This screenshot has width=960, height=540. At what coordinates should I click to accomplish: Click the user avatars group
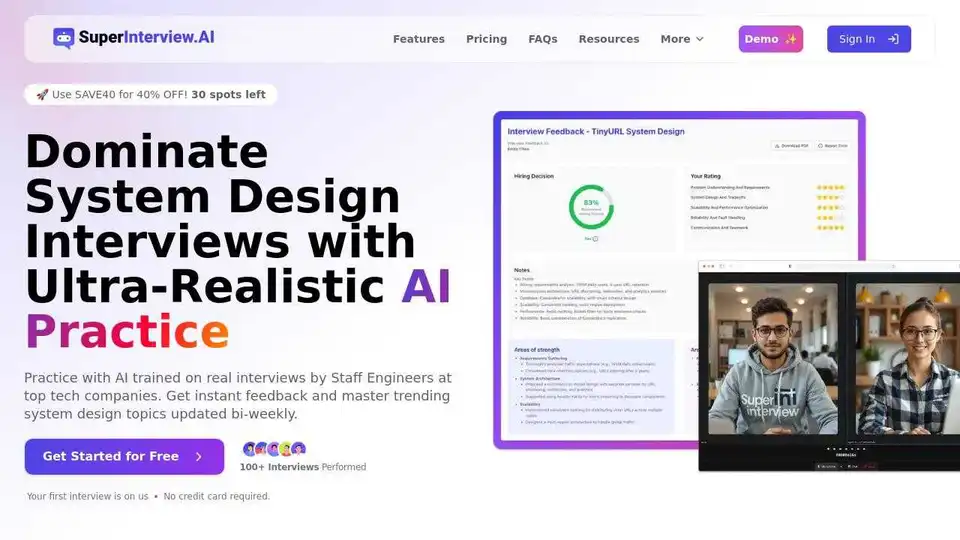click(x=274, y=449)
